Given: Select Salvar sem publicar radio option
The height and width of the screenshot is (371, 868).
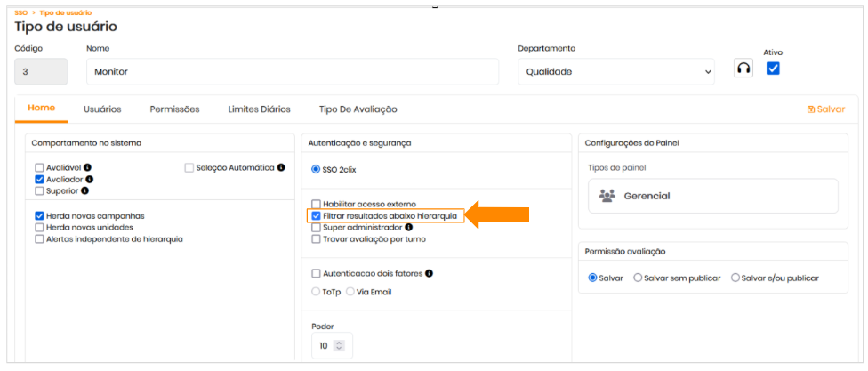Looking at the screenshot, I should (638, 278).
